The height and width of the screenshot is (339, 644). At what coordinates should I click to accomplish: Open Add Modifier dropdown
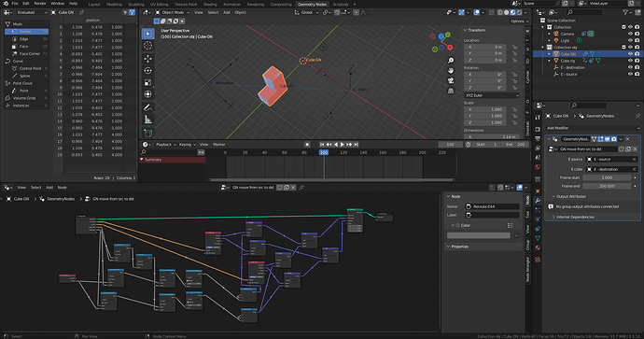[592, 128]
